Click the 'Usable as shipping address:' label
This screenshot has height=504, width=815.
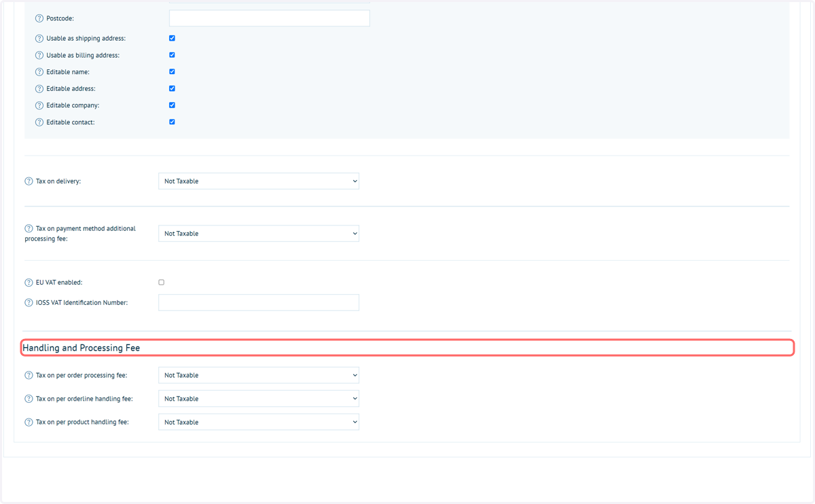[86, 39]
